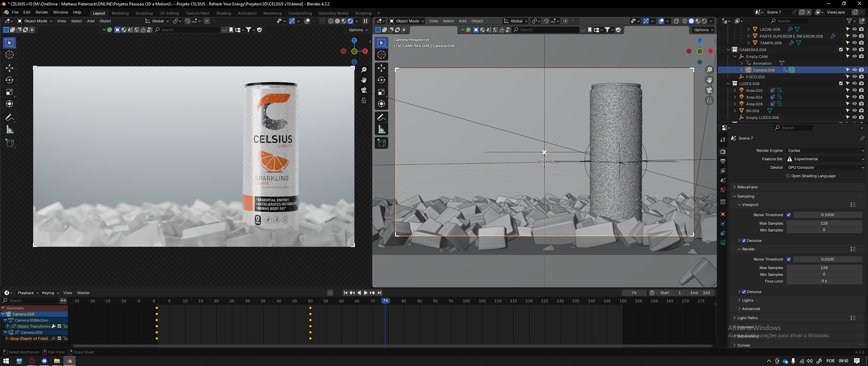Image resolution: width=868 pixels, height=366 pixels.
Task: Toggle Viewport Denoise checkbox
Action: (744, 241)
